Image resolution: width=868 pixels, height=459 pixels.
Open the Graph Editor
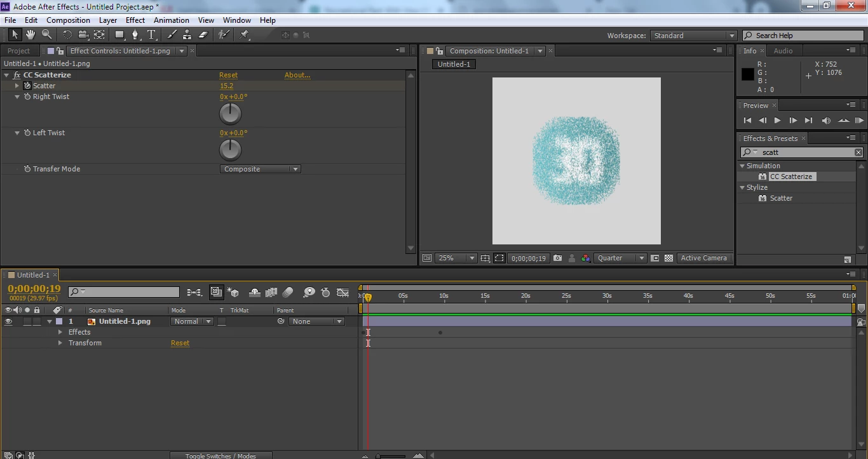click(343, 292)
